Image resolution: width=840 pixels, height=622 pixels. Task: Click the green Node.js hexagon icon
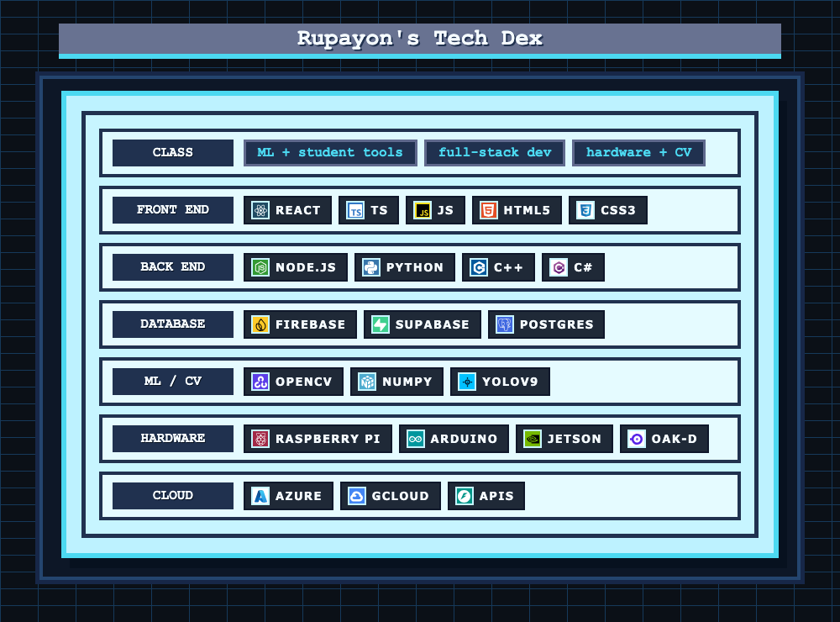[x=260, y=267]
